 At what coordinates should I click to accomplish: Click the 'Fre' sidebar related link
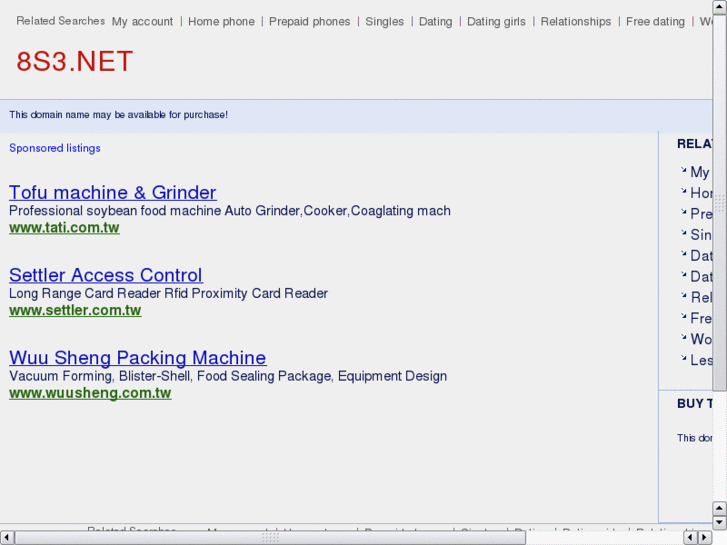point(701,318)
